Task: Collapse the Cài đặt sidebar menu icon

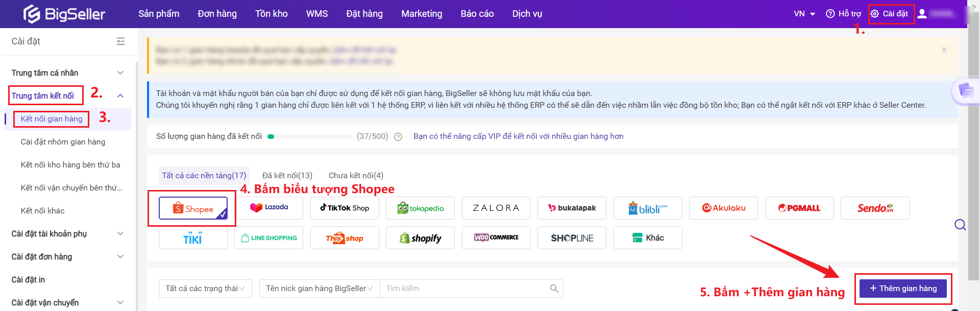Action: (120, 41)
